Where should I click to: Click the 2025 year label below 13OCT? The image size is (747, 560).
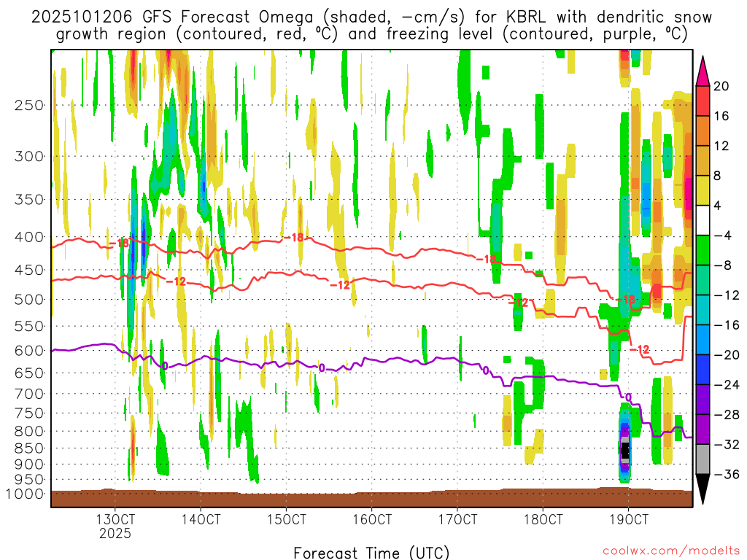pyautogui.click(x=115, y=534)
